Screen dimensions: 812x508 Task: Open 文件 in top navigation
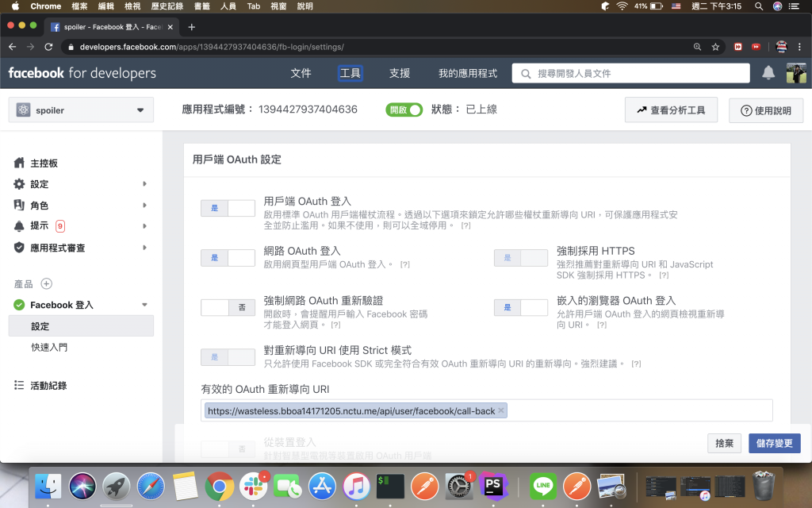[x=301, y=73]
